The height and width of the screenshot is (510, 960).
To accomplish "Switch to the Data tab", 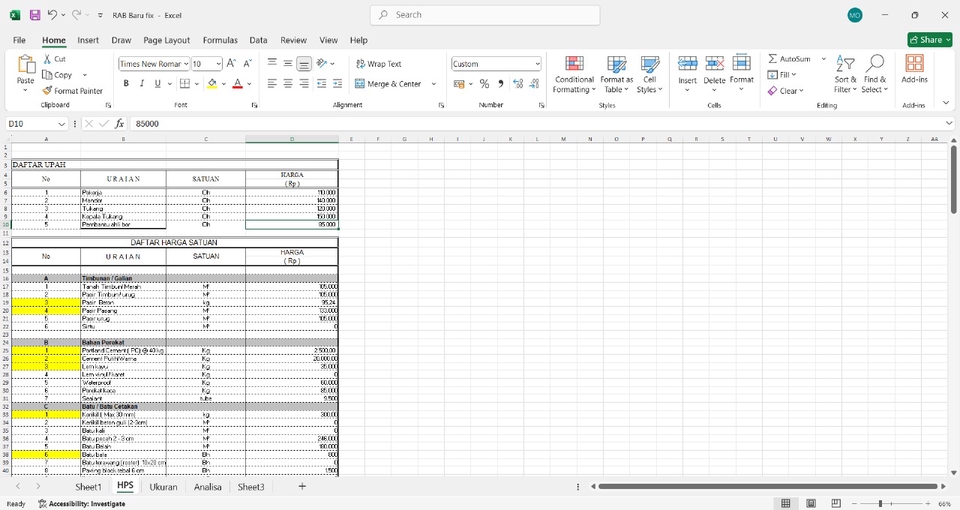I will 258,40.
